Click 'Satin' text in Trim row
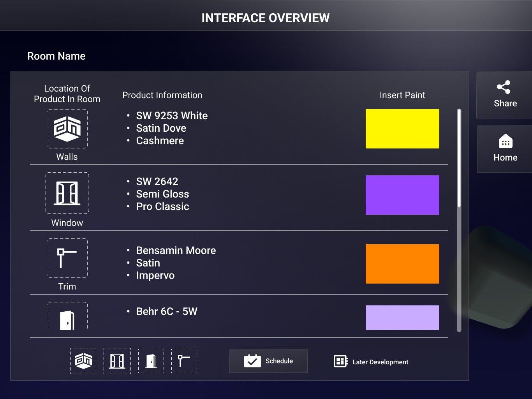 pyautogui.click(x=148, y=263)
